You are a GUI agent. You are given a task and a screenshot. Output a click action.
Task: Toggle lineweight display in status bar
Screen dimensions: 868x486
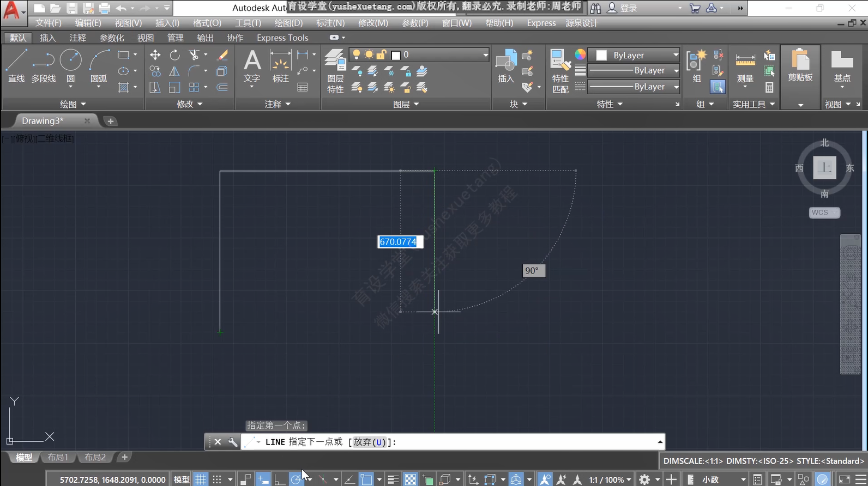coord(393,479)
